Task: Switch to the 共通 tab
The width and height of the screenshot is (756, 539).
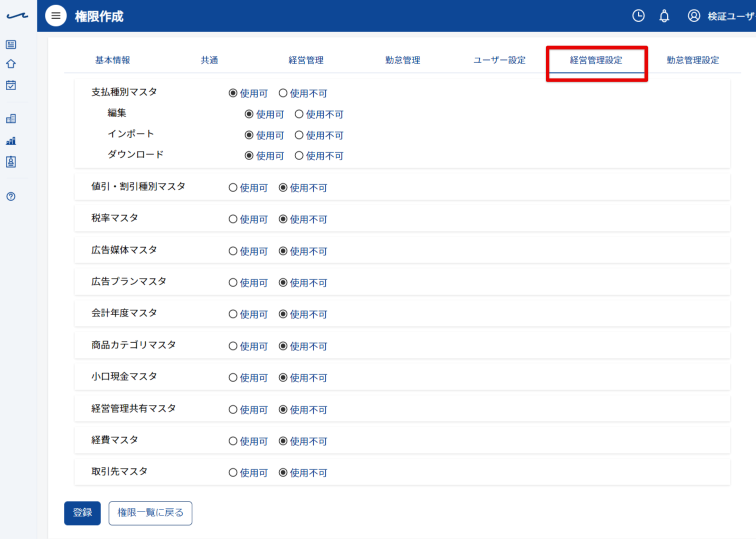Action: point(209,60)
